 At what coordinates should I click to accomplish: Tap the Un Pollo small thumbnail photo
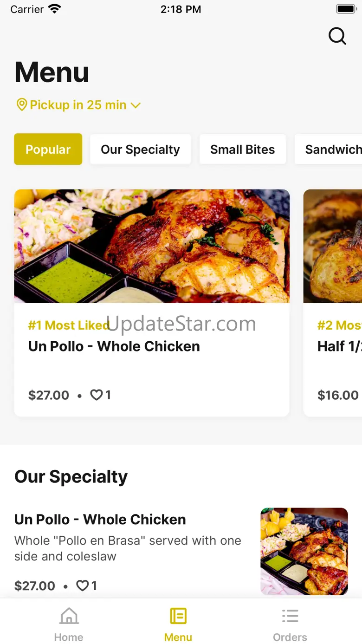tap(304, 551)
